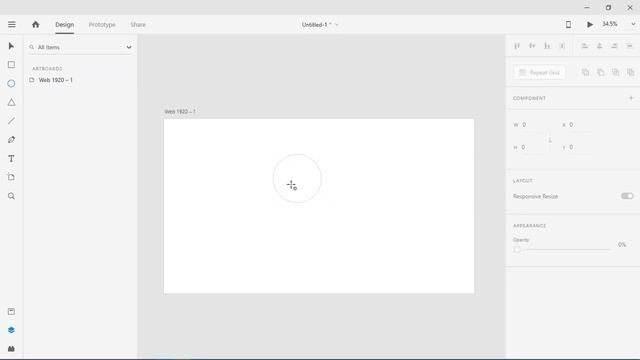
Task: Click the H height input field
Action: click(x=534, y=147)
